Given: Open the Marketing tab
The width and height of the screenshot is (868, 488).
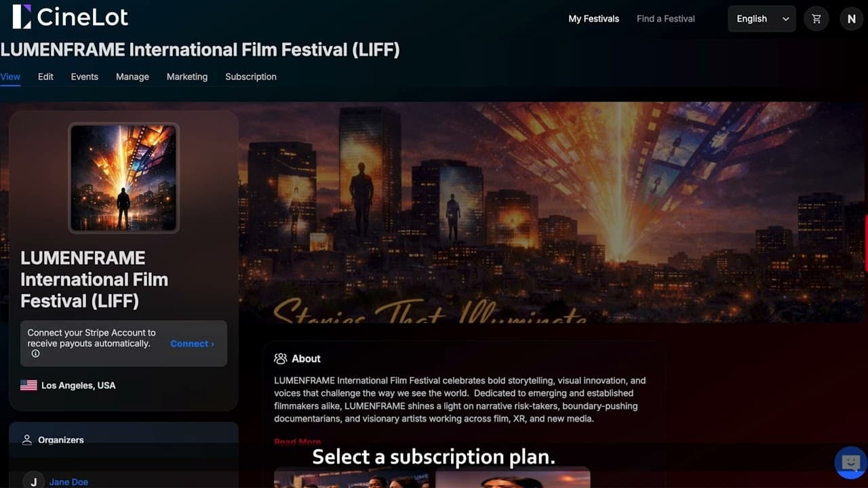Looking at the screenshot, I should 187,77.
